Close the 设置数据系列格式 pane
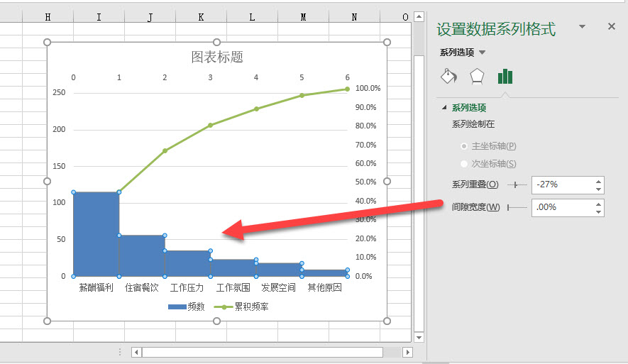628x364 pixels. tap(611, 26)
